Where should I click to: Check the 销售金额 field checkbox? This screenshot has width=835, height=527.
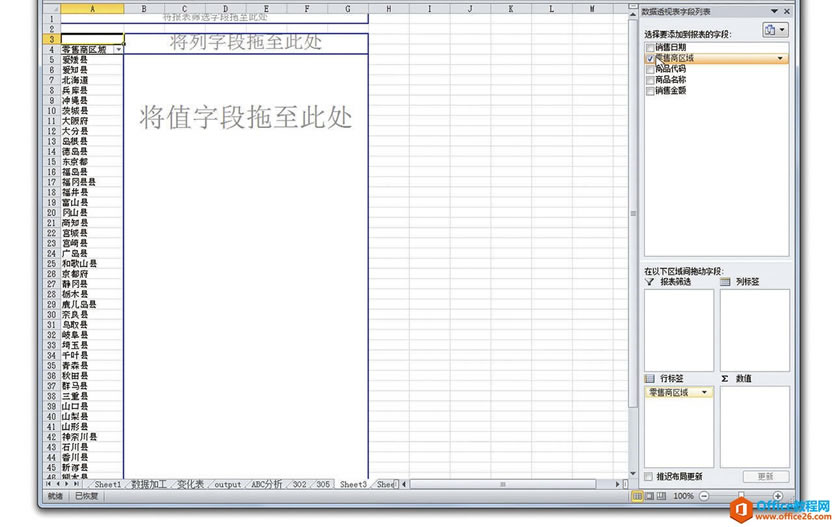tap(650, 91)
